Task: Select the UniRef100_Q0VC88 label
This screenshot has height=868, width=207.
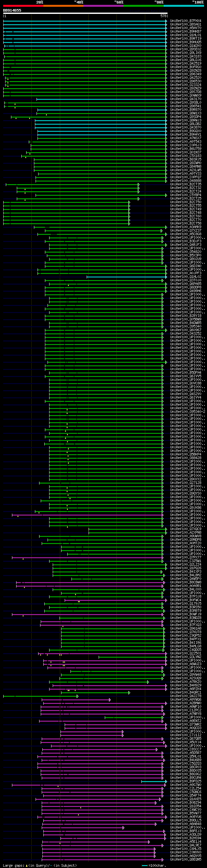Action: (x=186, y=383)
